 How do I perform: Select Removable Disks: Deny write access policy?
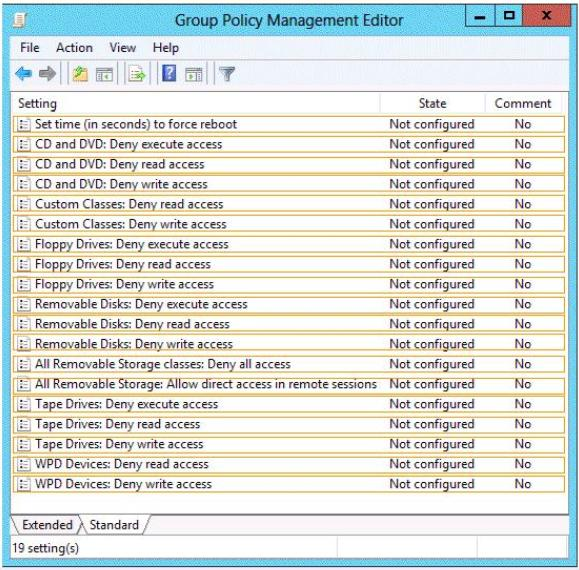tap(289, 344)
